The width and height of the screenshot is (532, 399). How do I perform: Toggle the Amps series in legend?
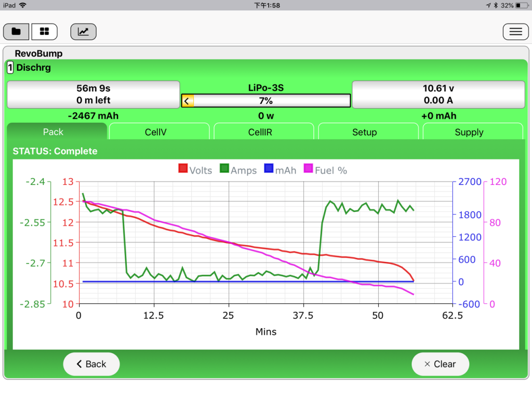[238, 169]
